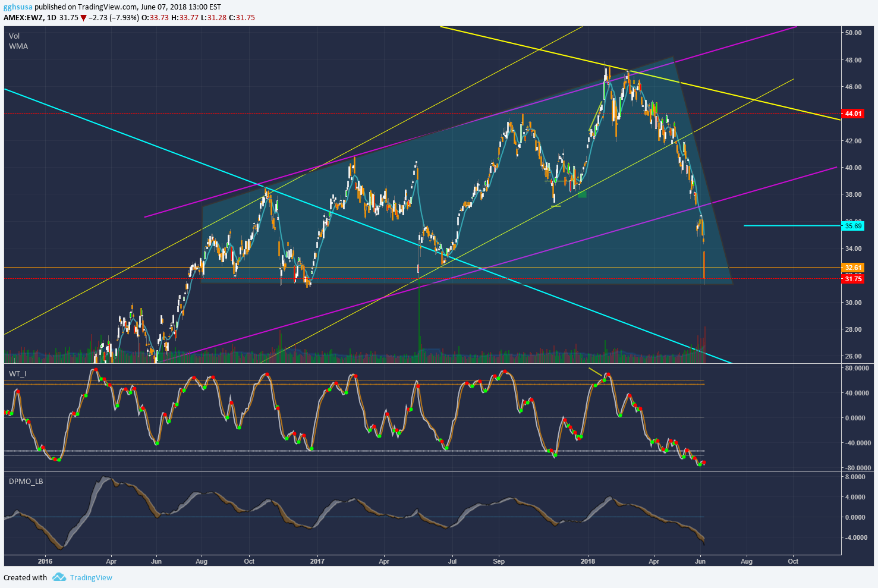
Task: Click the TradingView cloud logo icon
Action: click(58, 577)
